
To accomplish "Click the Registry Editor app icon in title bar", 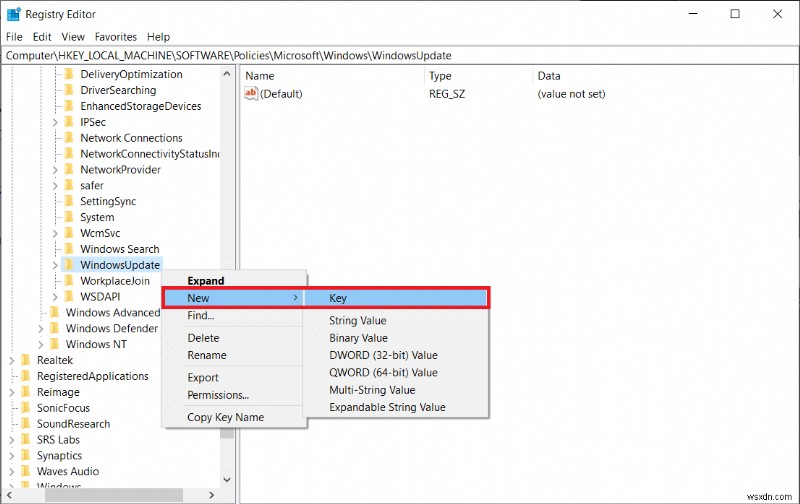I will click(13, 14).
